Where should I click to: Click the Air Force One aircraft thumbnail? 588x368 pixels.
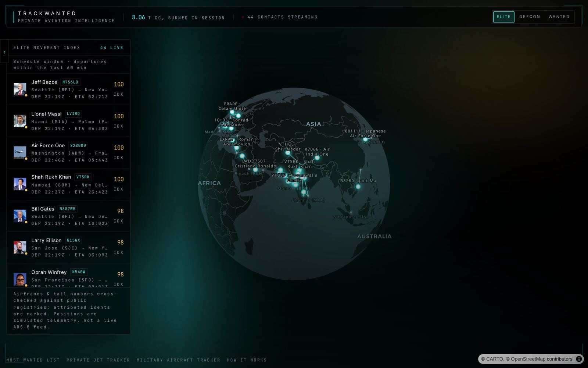coord(20,153)
